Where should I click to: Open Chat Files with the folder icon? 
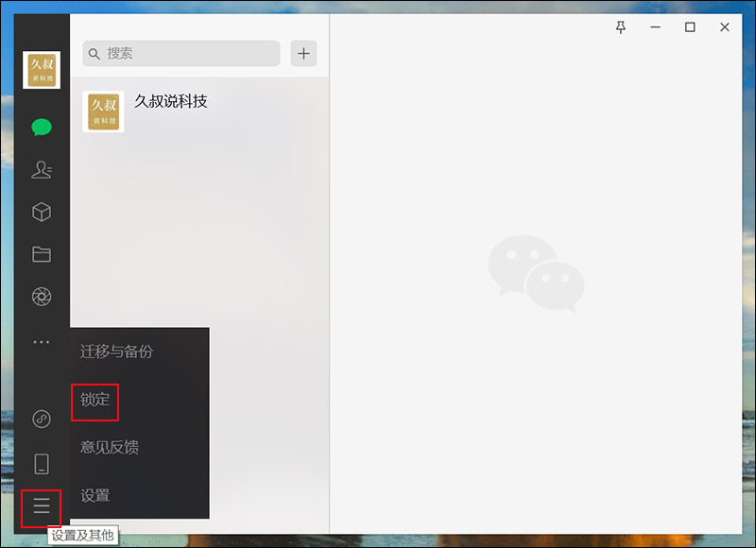(x=41, y=254)
